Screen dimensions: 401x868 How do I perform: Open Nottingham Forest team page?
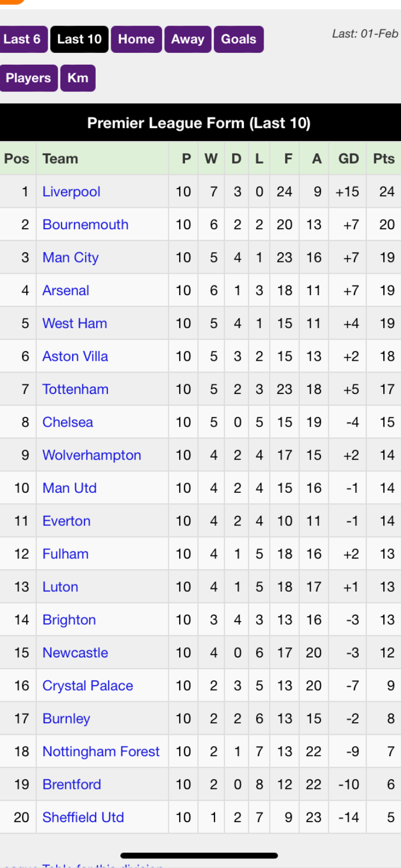click(101, 751)
